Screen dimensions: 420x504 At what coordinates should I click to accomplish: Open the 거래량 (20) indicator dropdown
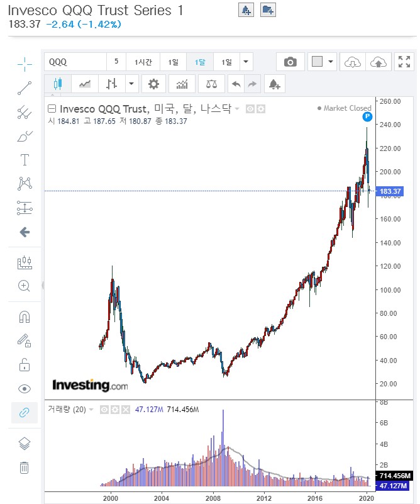click(x=91, y=410)
